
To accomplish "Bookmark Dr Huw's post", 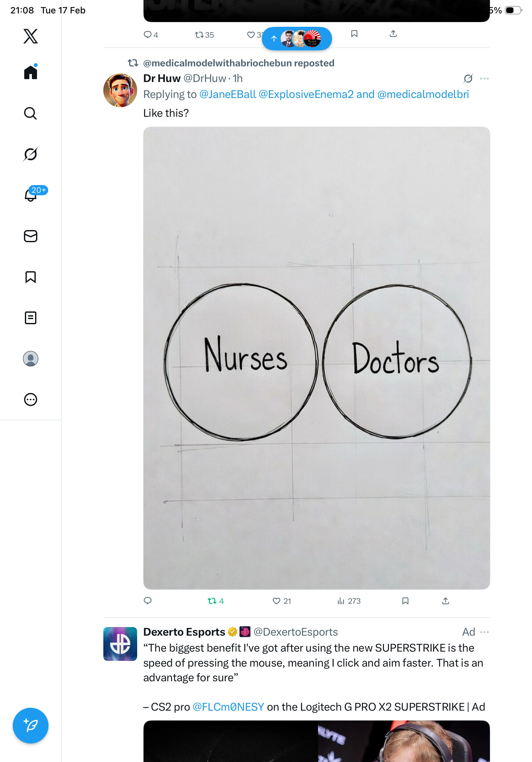I will (x=405, y=601).
